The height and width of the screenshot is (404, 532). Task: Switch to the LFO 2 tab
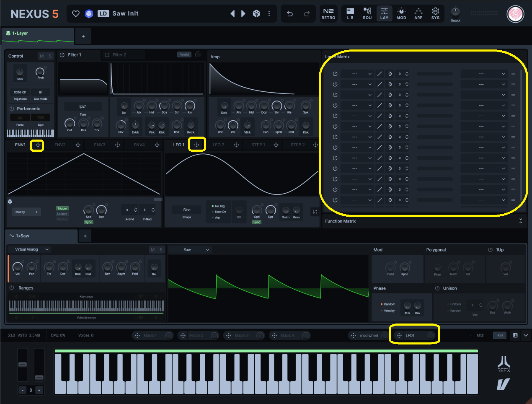(218, 145)
